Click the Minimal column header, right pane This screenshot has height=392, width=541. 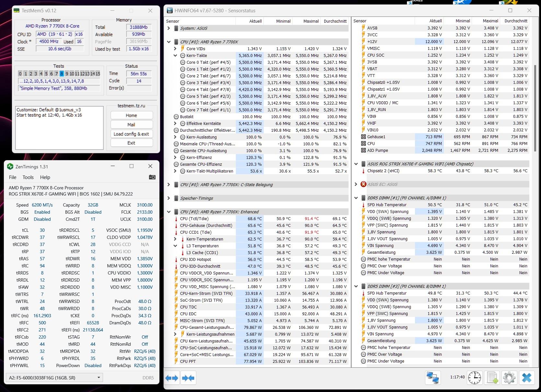[458, 21]
